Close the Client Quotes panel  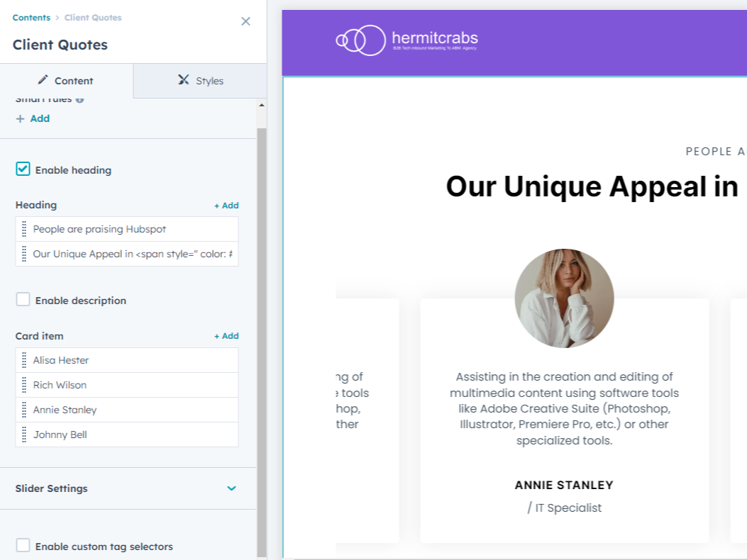tap(245, 21)
